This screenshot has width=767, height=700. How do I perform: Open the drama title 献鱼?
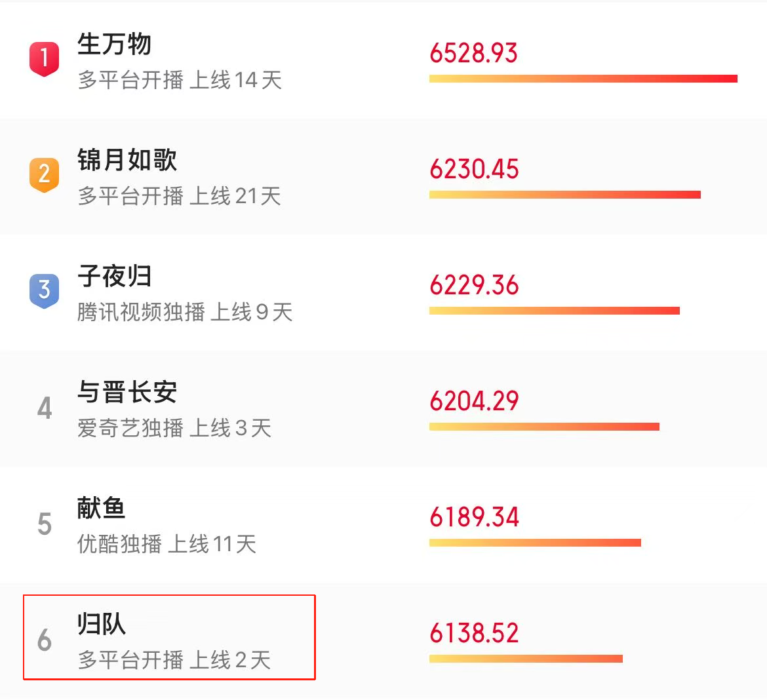tap(102, 508)
